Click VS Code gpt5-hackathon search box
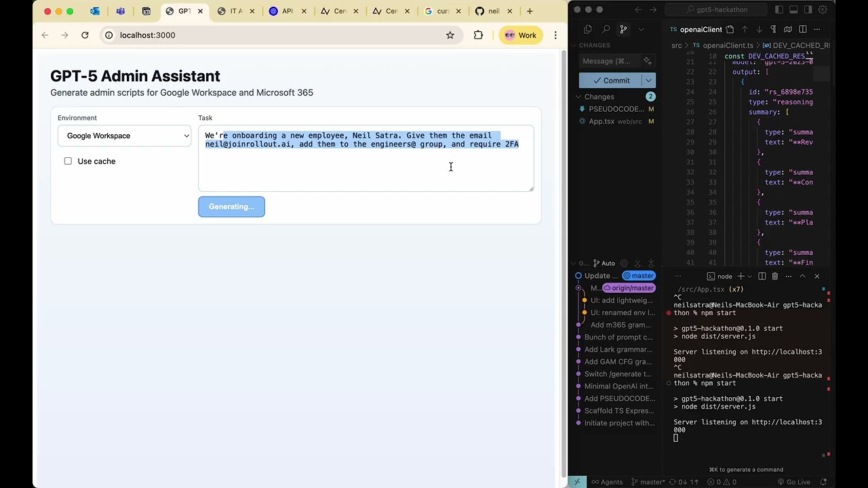Image resolution: width=868 pixels, height=488 pixels. point(716,9)
